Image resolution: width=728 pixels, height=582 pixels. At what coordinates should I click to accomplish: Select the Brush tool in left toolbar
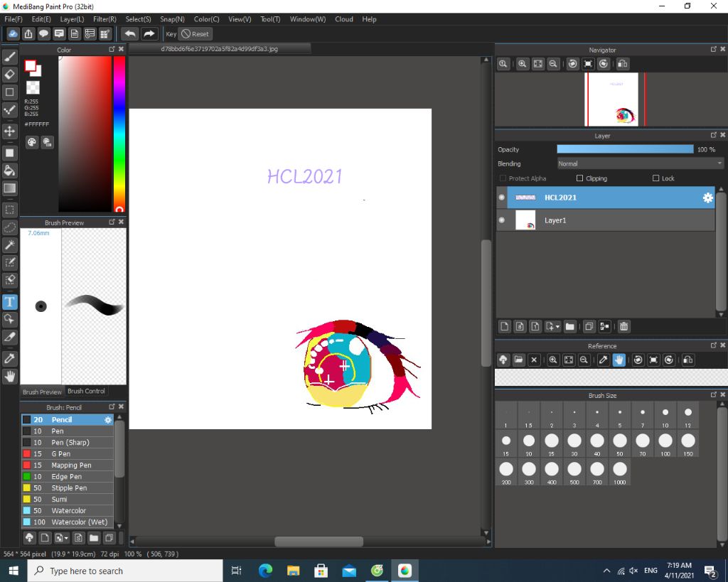(x=10, y=57)
